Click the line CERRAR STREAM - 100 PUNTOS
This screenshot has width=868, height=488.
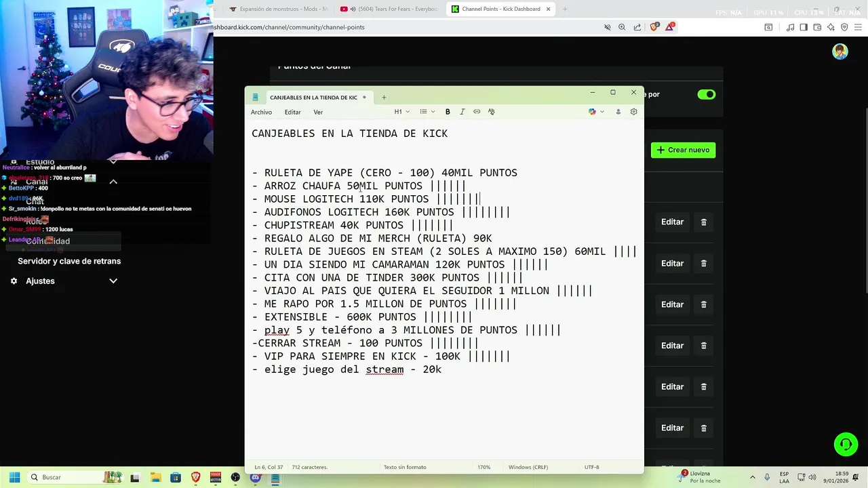[365, 343]
